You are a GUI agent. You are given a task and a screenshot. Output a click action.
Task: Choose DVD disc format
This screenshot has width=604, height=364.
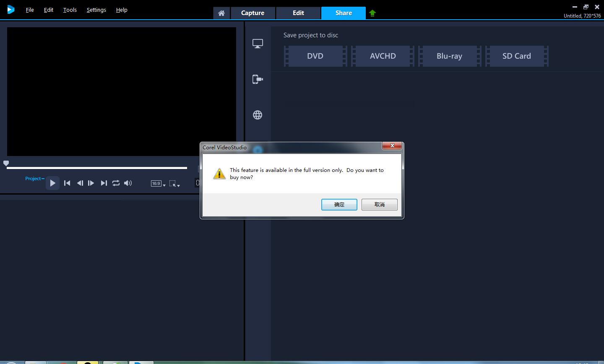(315, 56)
